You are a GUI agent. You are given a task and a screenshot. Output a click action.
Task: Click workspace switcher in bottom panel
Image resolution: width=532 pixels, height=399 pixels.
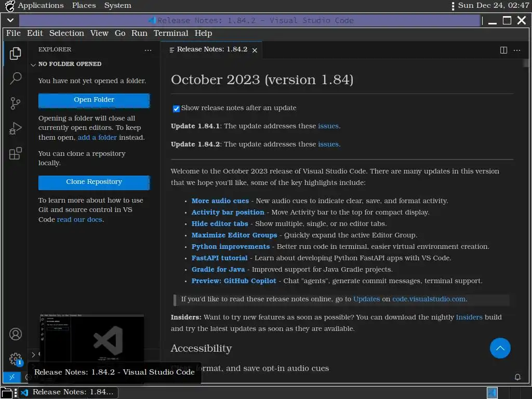click(492, 393)
